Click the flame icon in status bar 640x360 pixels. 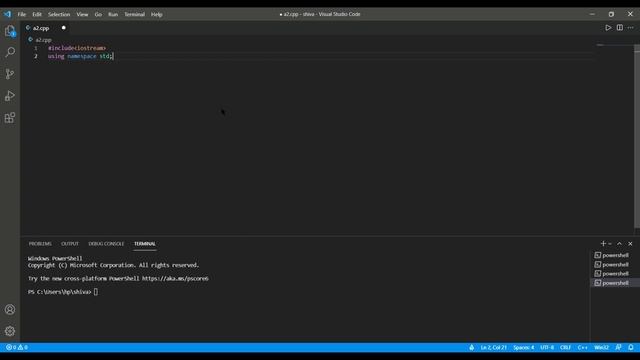[x=471, y=347]
